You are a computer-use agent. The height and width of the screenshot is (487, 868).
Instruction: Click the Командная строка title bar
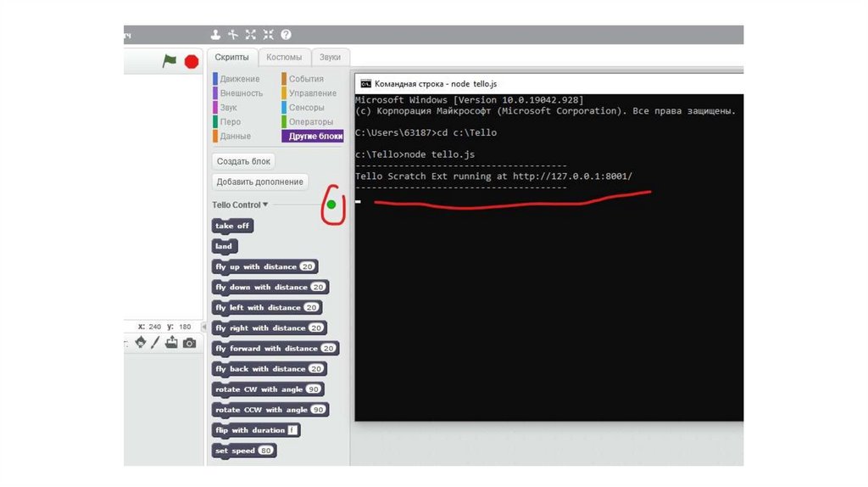[549, 84]
